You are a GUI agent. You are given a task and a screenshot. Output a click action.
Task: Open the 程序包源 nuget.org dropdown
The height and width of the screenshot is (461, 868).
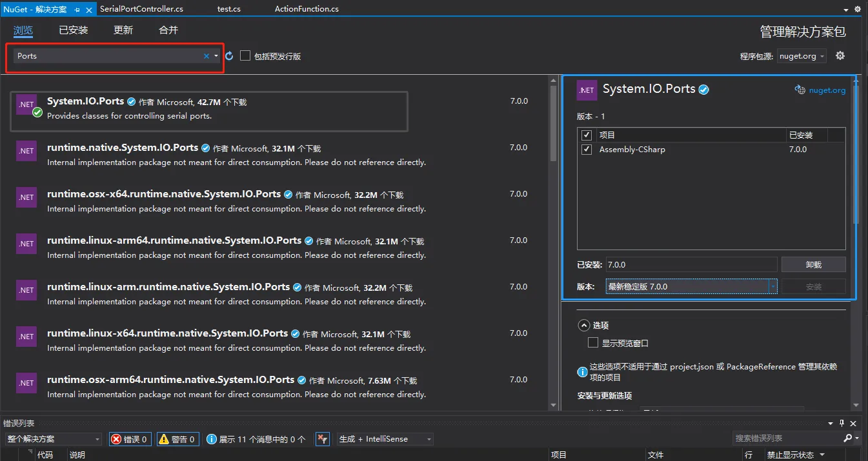(802, 56)
